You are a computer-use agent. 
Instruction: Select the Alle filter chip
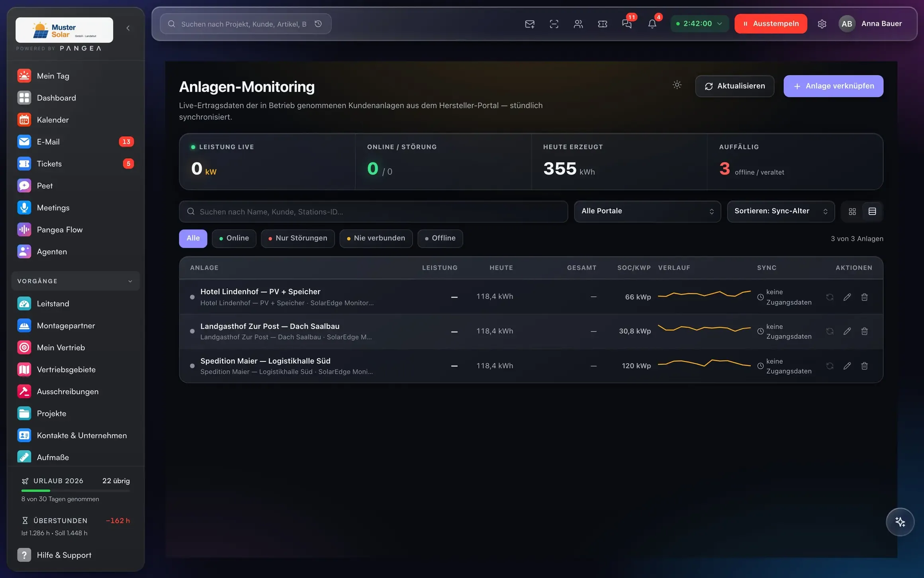click(193, 238)
